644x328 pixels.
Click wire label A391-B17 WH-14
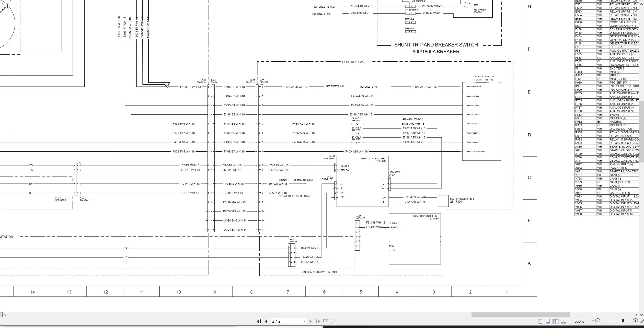click(x=235, y=230)
